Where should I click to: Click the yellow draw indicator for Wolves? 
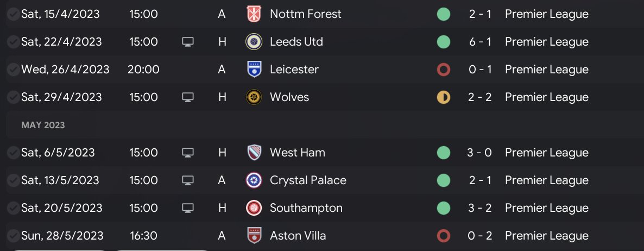click(443, 97)
